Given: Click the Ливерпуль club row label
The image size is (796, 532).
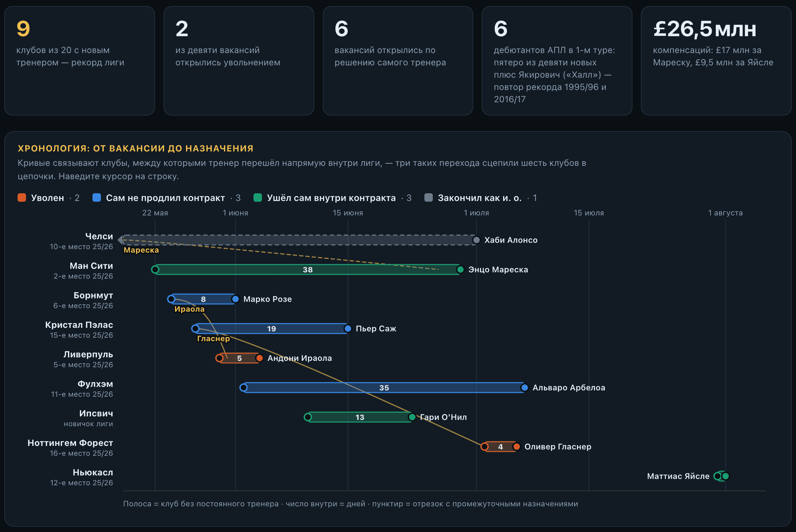Looking at the screenshot, I should (88, 354).
